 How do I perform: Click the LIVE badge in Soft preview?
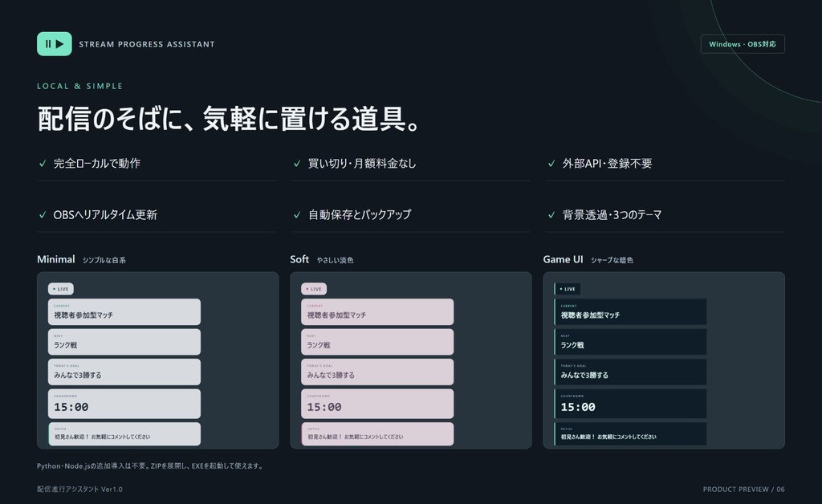point(314,289)
